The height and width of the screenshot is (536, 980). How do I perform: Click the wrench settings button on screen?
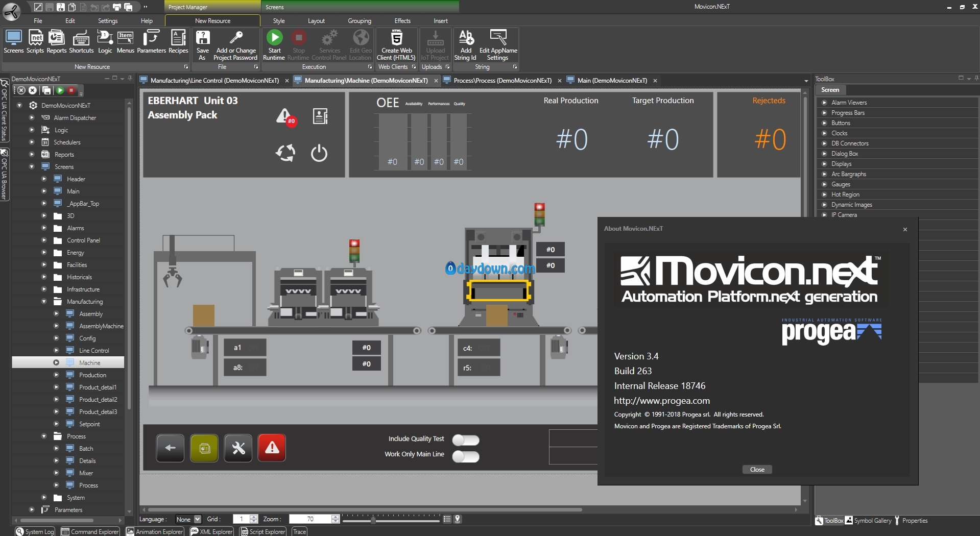tap(238, 448)
